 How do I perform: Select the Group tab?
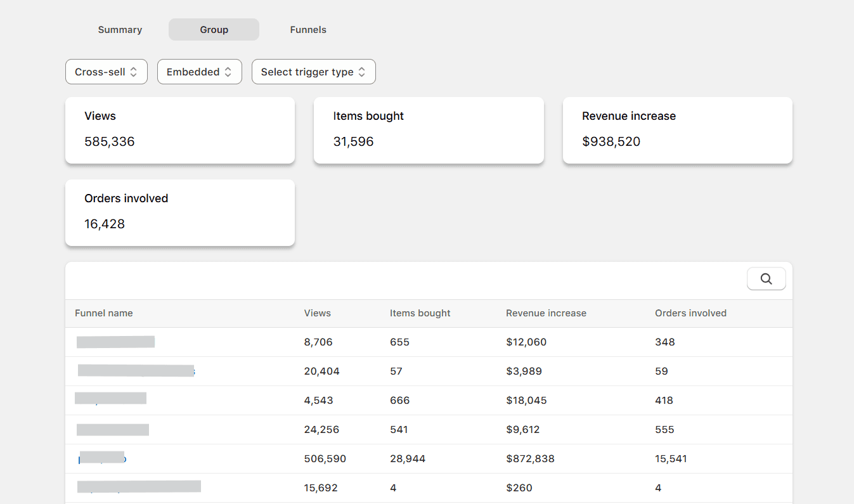[x=214, y=29]
